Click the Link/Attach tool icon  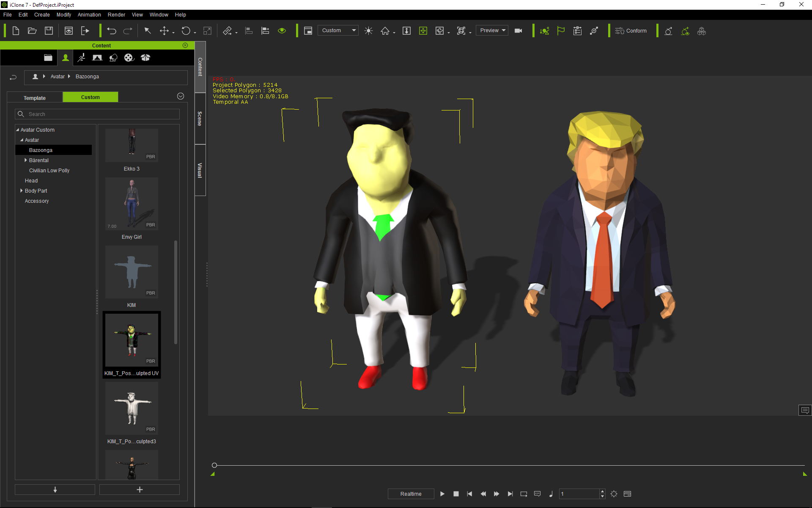(228, 31)
